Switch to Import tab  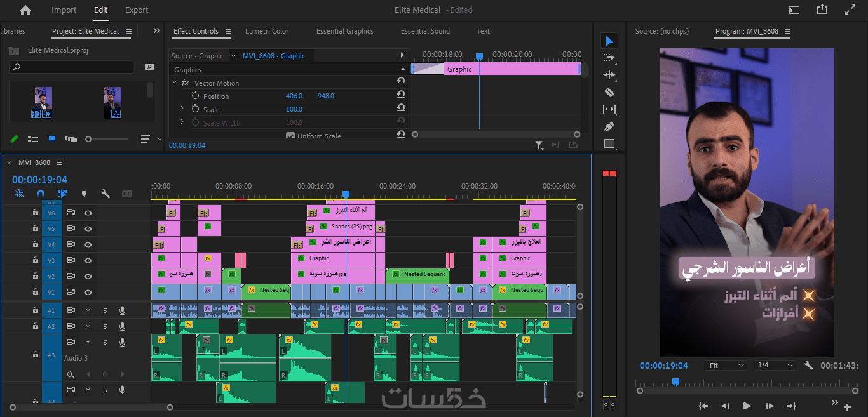tap(64, 10)
